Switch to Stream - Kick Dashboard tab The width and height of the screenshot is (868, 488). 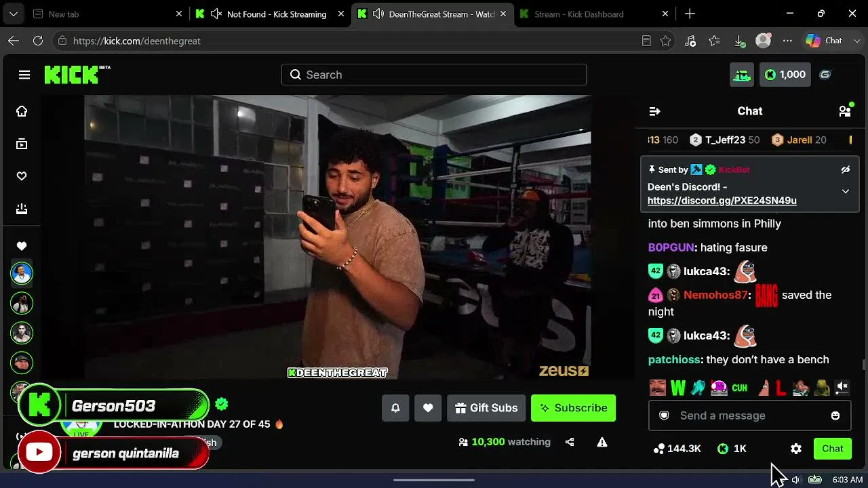pos(594,14)
